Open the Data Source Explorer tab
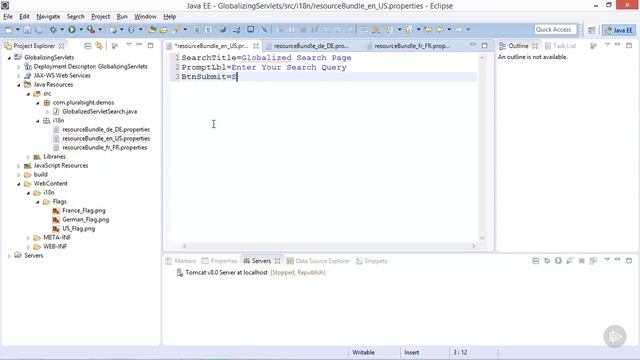The height and width of the screenshot is (360, 640). 318,261
